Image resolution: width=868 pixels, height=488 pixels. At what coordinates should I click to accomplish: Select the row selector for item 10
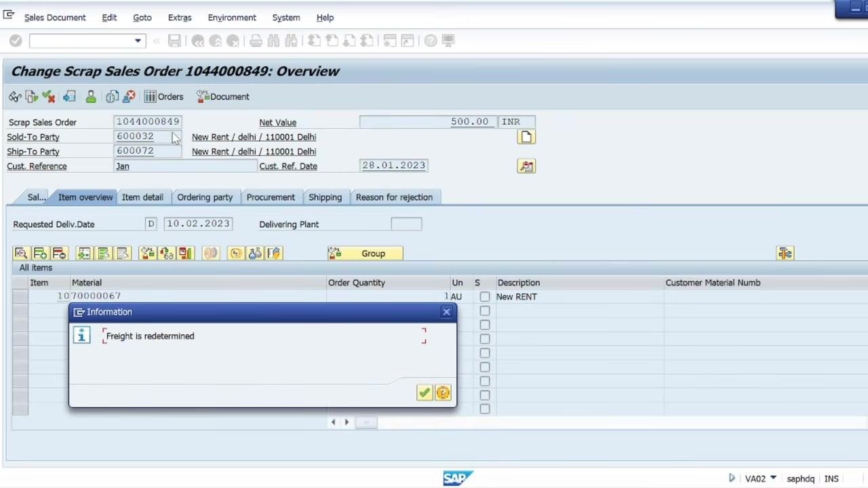coord(20,296)
